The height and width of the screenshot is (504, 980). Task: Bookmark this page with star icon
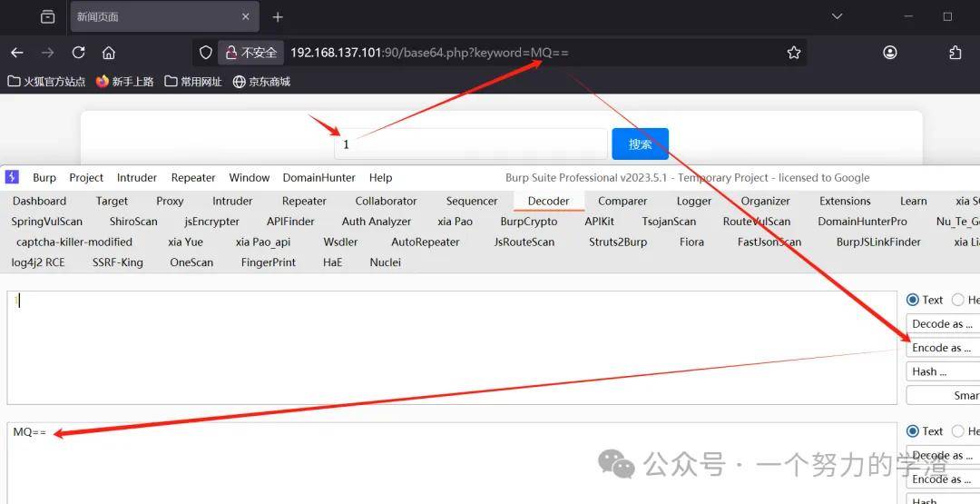794,53
